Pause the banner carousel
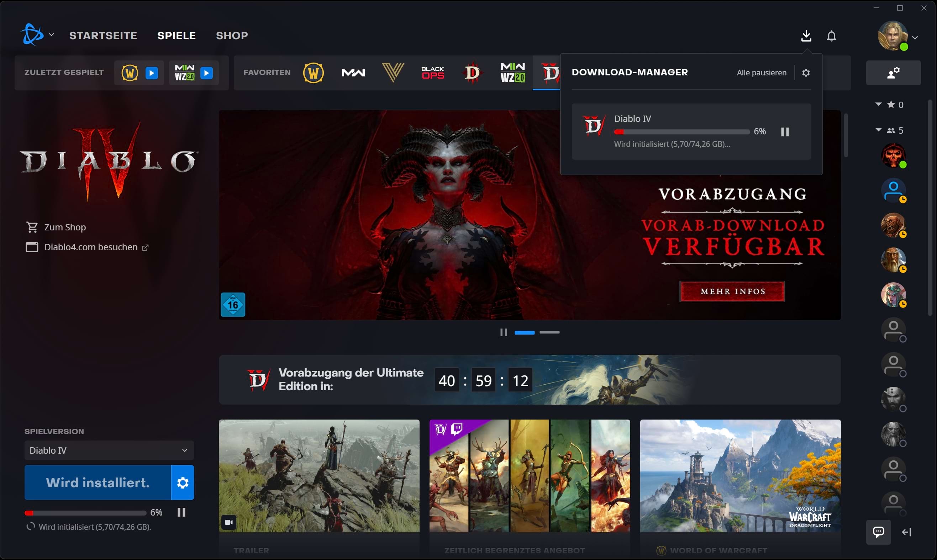 (504, 332)
